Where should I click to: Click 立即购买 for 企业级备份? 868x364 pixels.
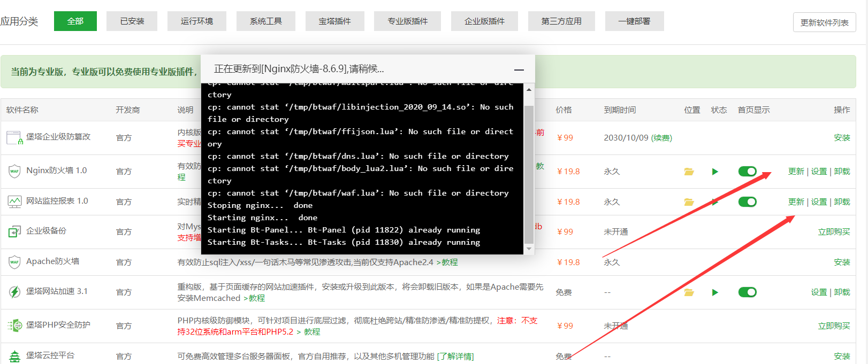pyautogui.click(x=834, y=232)
